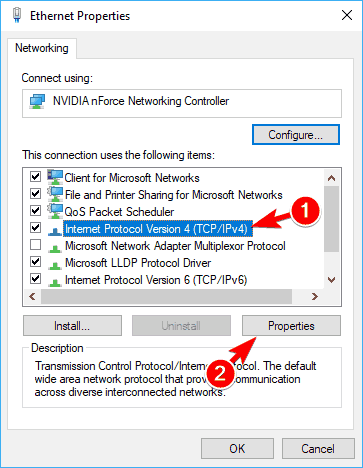
Task: Click the Microsoft LLDP Protocol Driver icon
Action: 55,265
